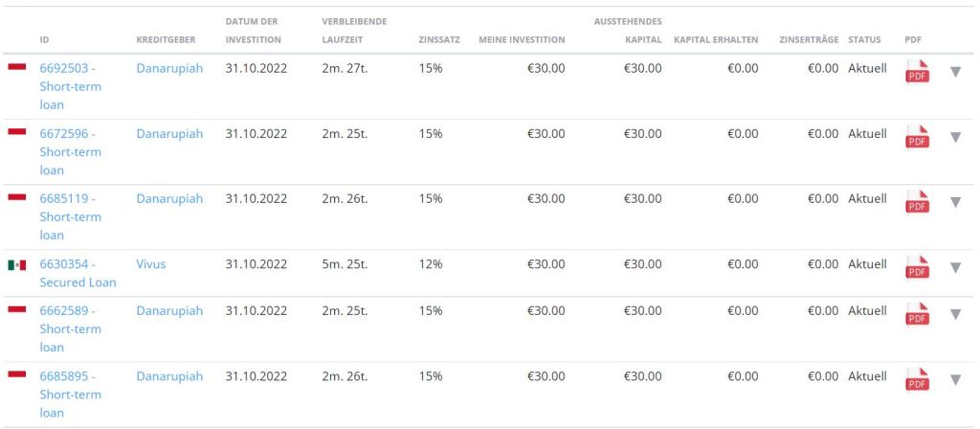Open PDF for loan 6692503
This screenshot has width=980, height=429.
click(x=917, y=74)
